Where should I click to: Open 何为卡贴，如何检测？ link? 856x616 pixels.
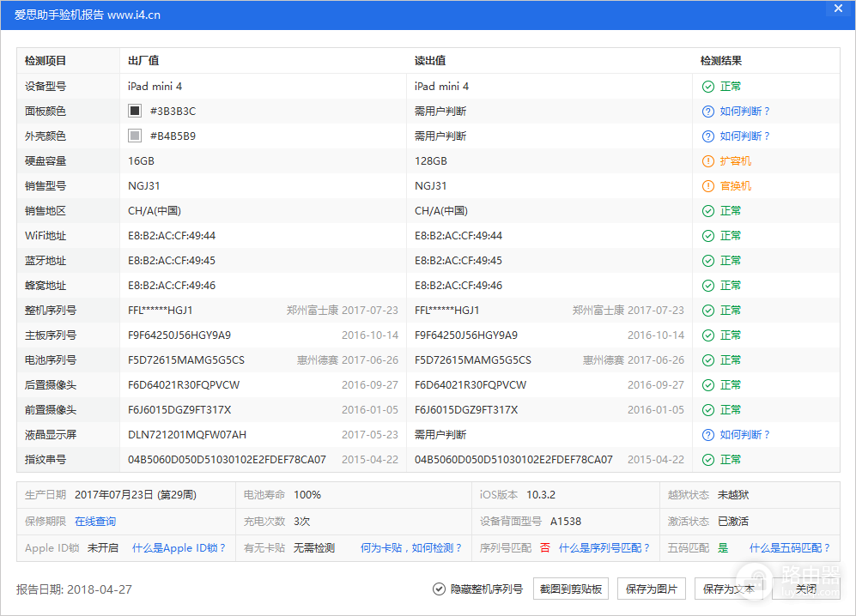(411, 548)
